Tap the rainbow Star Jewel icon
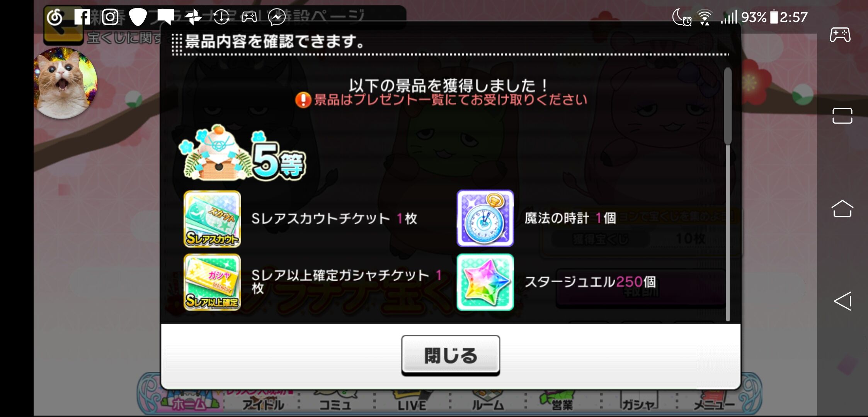Viewport: 868px width, 417px height. [x=485, y=282]
